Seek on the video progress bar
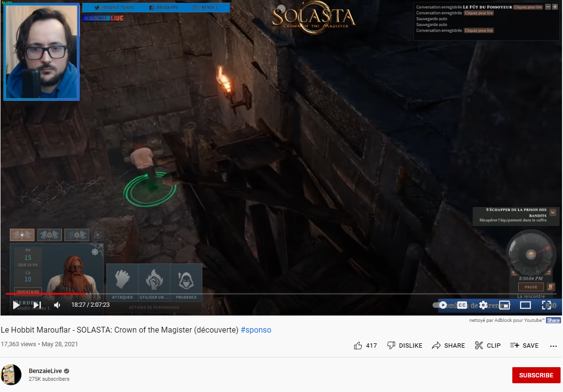The width and height of the screenshot is (563, 392). (x=281, y=294)
